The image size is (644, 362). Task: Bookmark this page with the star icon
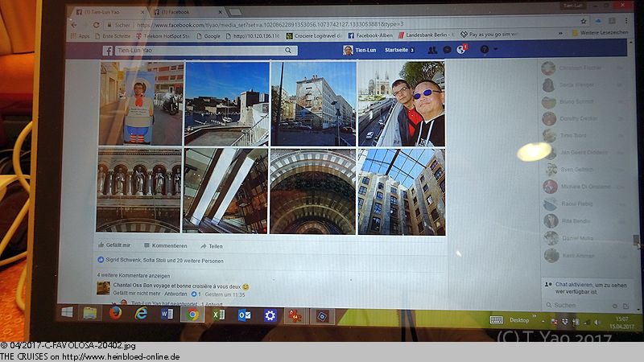583,22
